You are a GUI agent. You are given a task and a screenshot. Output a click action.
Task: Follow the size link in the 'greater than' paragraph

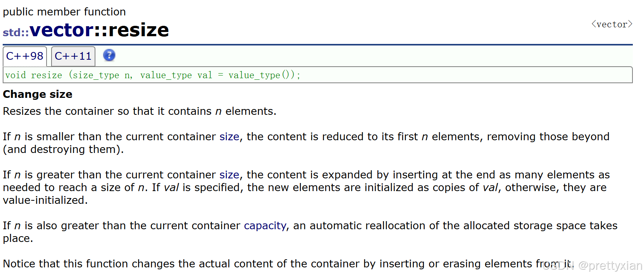click(x=229, y=175)
